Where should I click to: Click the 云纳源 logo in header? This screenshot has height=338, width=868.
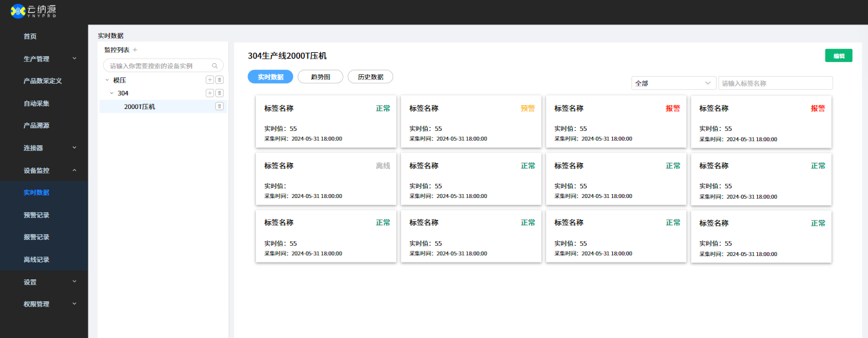tap(34, 11)
